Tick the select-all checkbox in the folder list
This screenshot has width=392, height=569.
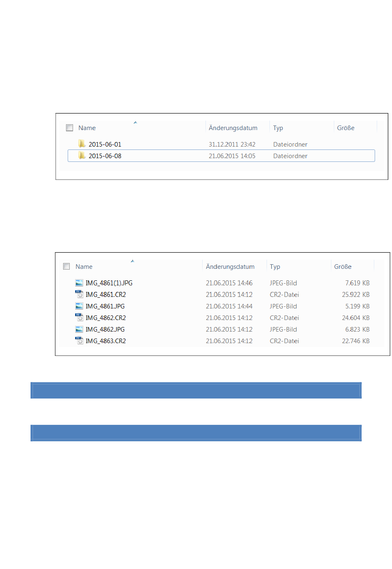click(x=70, y=128)
